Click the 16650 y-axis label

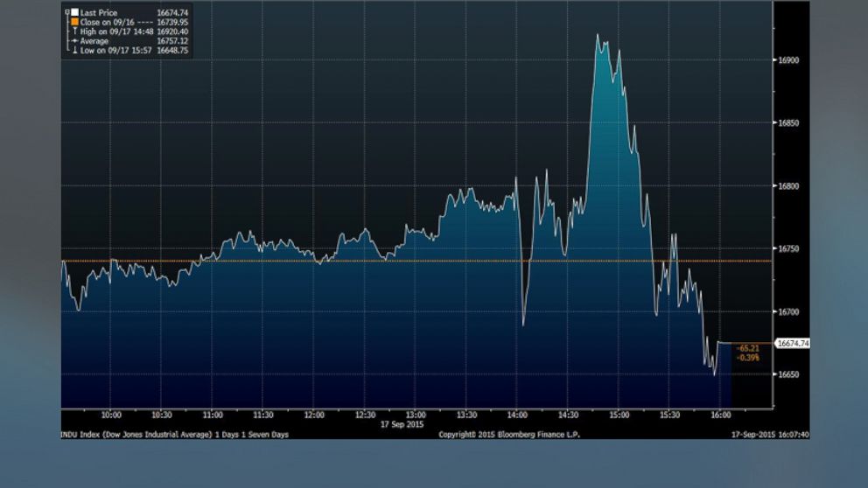tap(789, 374)
